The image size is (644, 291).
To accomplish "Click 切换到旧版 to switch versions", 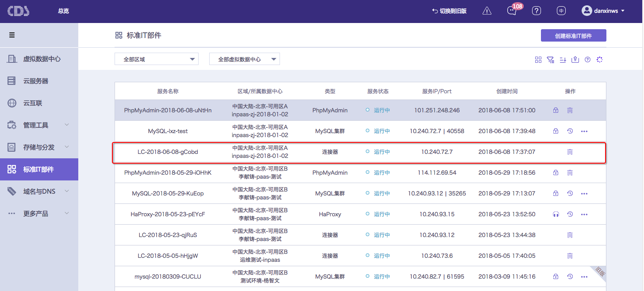I will click(449, 11).
